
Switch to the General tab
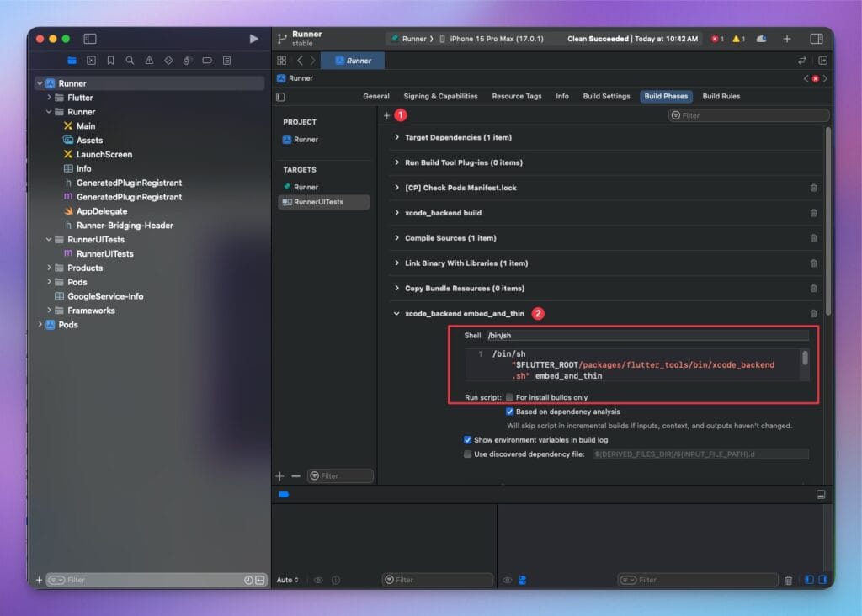coord(376,96)
